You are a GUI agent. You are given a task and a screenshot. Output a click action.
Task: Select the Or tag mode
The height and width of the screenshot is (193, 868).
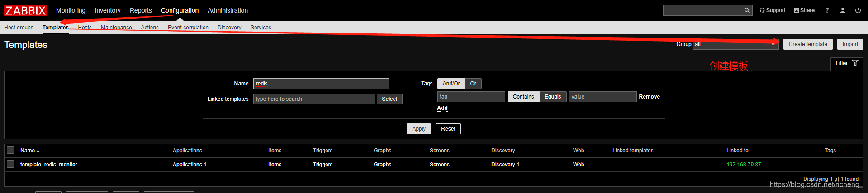point(473,84)
